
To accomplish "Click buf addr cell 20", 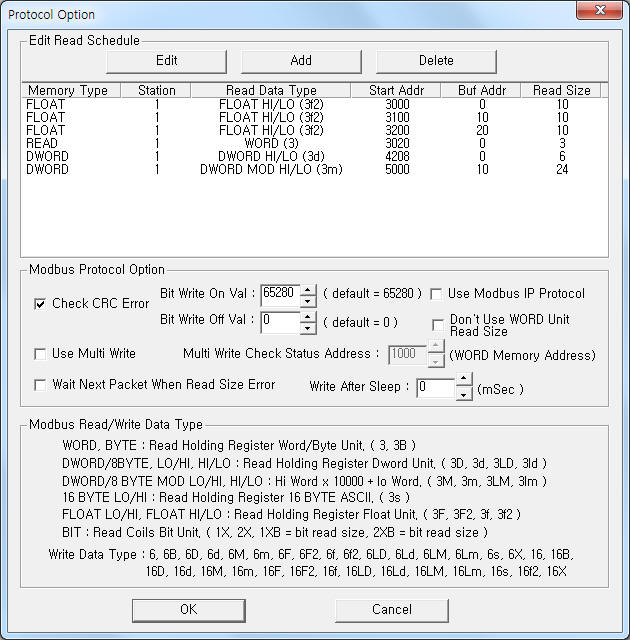I will 482,131.
